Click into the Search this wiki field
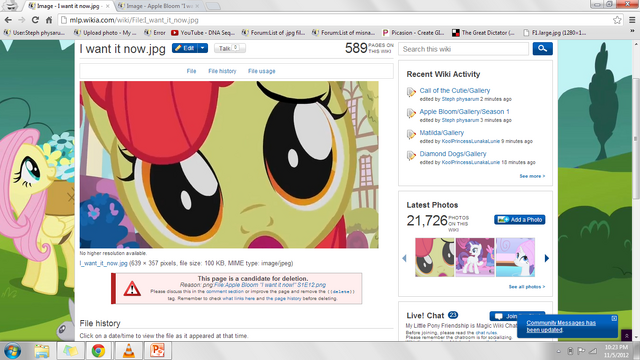This screenshot has width=640, height=360. (x=463, y=49)
